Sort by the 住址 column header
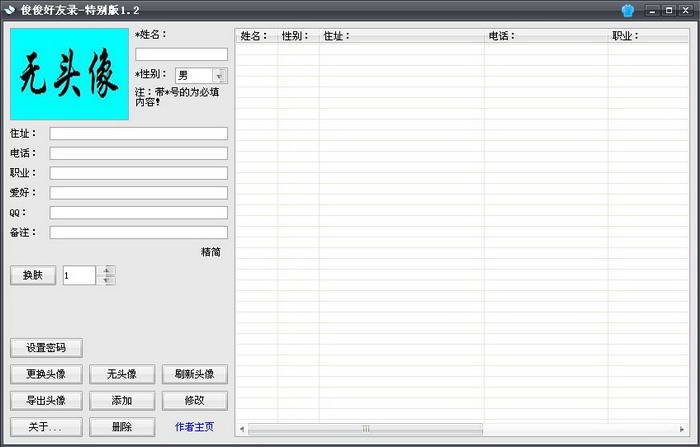This screenshot has width=700, height=447. [x=402, y=36]
